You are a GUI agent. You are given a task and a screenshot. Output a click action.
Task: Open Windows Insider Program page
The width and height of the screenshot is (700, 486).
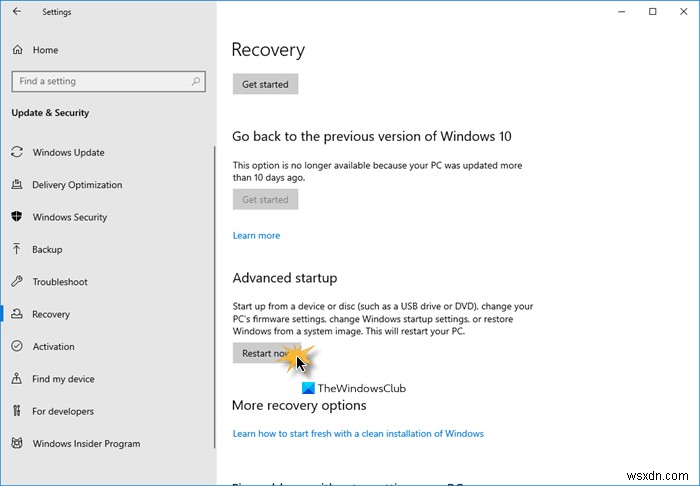[86, 444]
